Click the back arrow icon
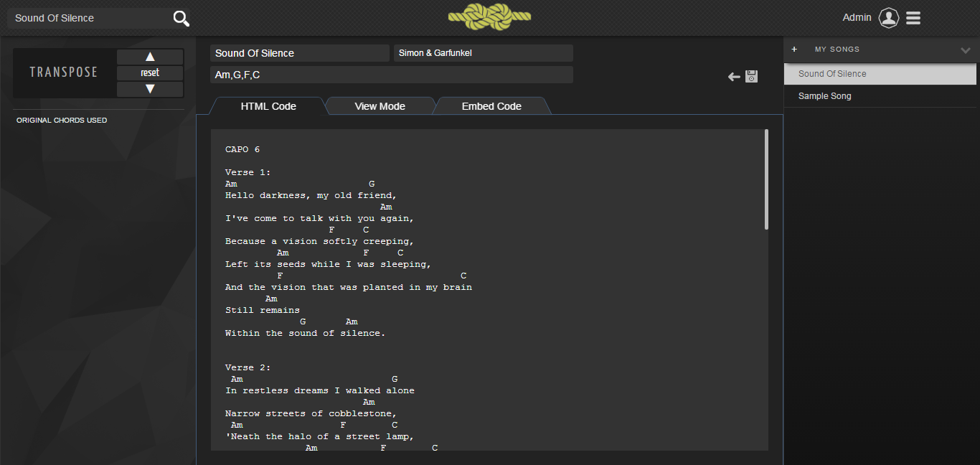This screenshot has width=980, height=465. 734,77
